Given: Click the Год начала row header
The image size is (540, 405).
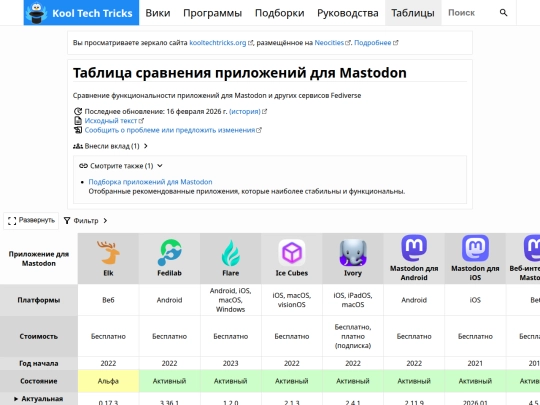Looking at the screenshot, I should [x=39, y=363].
